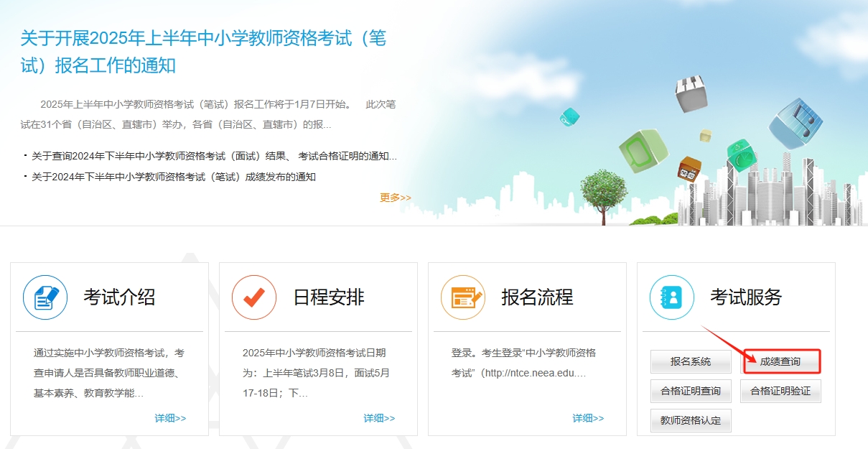This screenshot has width=868, height=449.
Task: Click the 合格证明验证 button
Action: click(x=780, y=391)
